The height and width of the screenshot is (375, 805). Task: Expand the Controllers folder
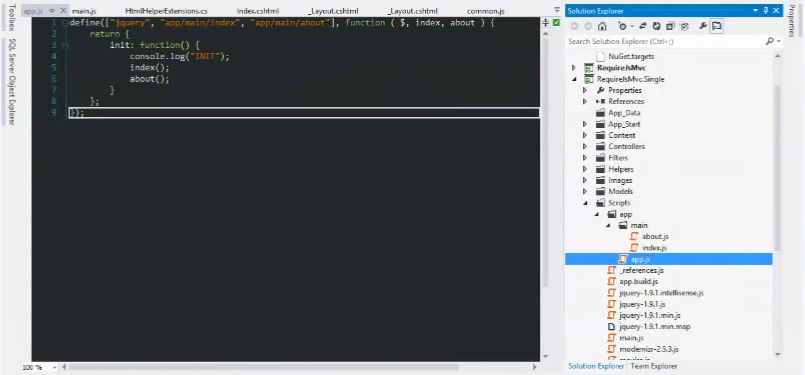(585, 147)
